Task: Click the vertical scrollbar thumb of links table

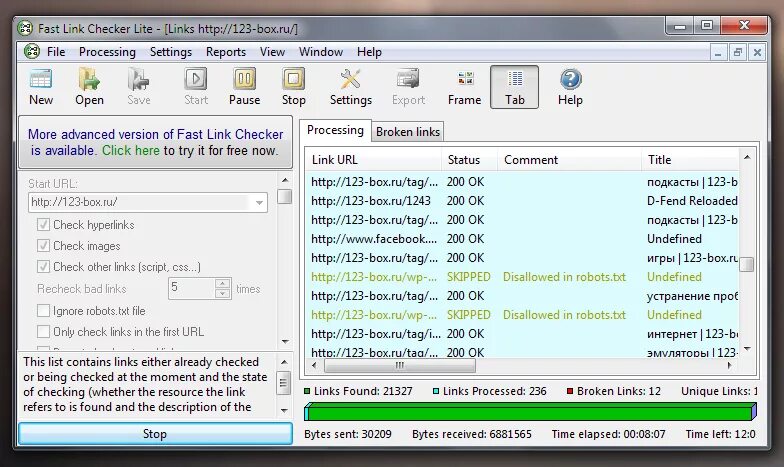Action: pyautogui.click(x=746, y=264)
